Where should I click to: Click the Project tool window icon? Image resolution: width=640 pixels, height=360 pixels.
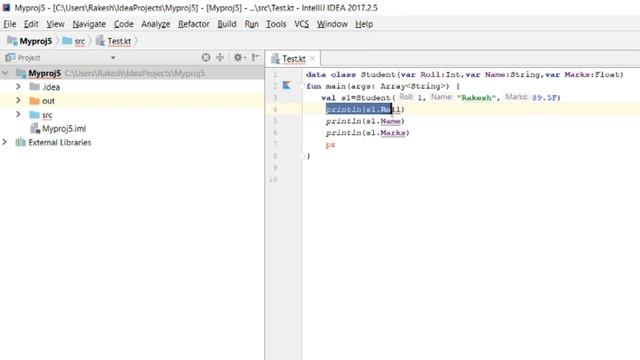point(10,58)
